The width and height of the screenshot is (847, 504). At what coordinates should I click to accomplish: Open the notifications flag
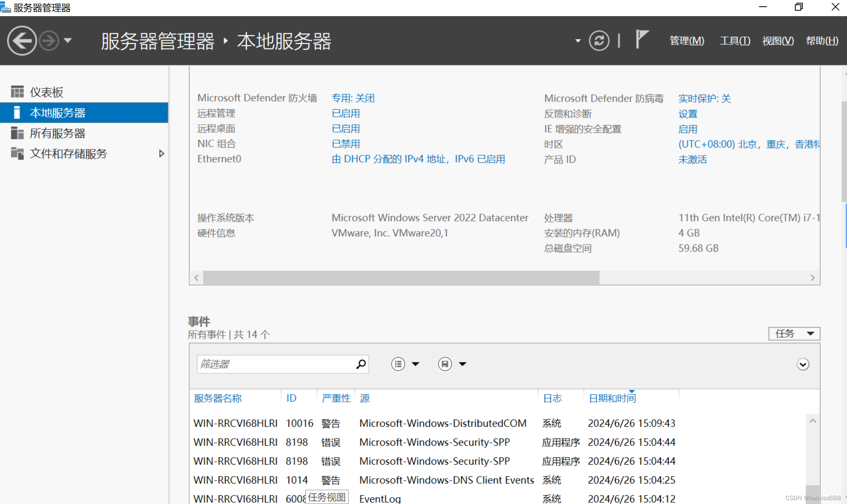coord(642,39)
